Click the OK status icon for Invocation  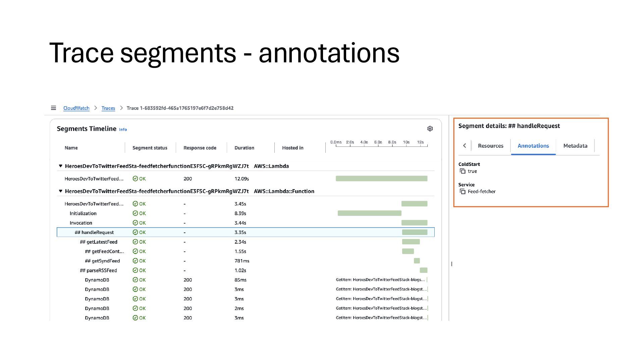click(x=135, y=223)
